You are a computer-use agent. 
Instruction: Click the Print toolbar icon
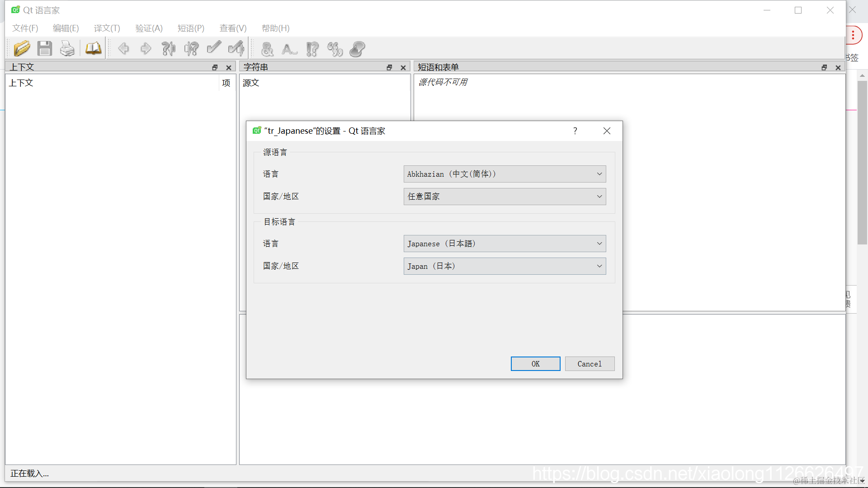click(x=67, y=48)
